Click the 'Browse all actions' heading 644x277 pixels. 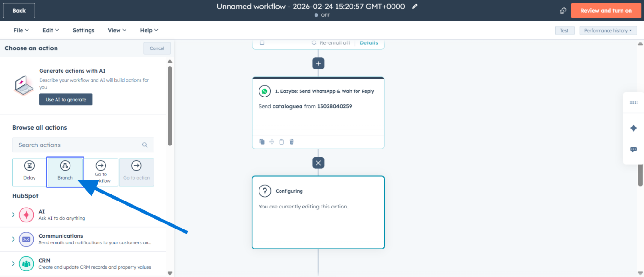40,128
